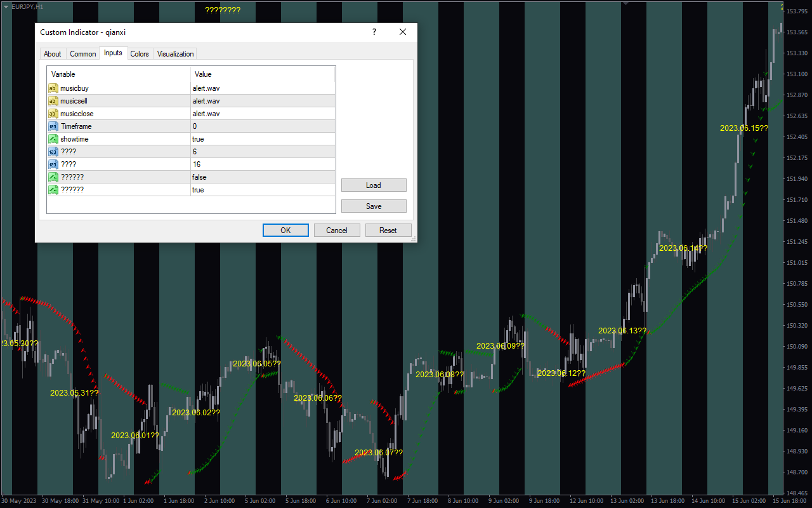Viewport: 812px width, 508px height.
Task: Click the musicbuy string variable icon
Action: (x=53, y=88)
